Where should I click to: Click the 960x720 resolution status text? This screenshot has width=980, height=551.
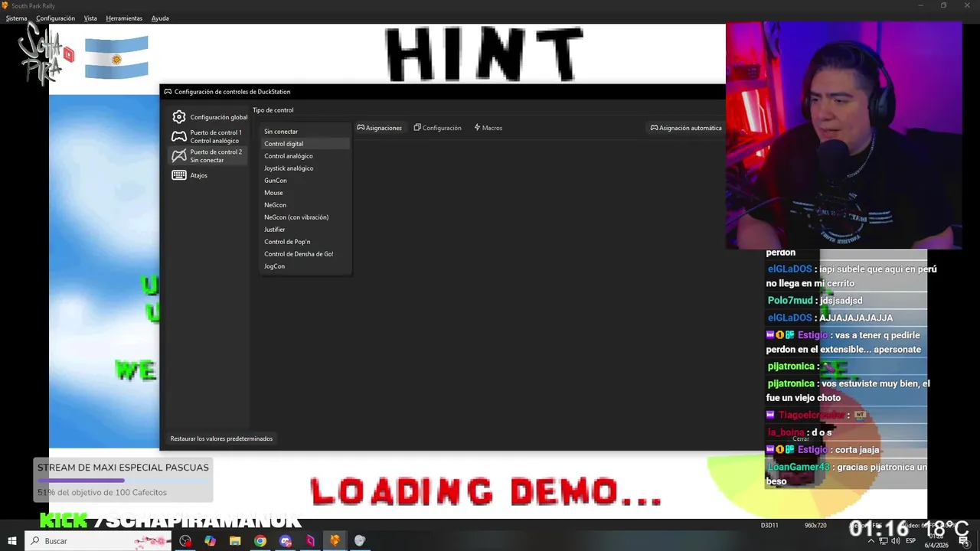point(815,526)
